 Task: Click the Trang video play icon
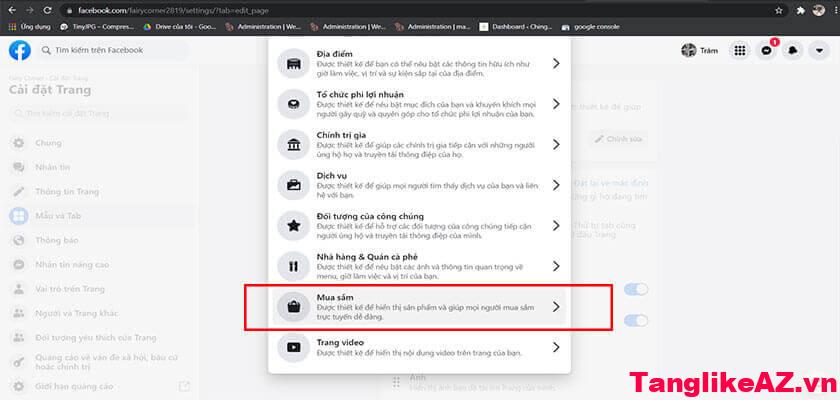click(294, 350)
